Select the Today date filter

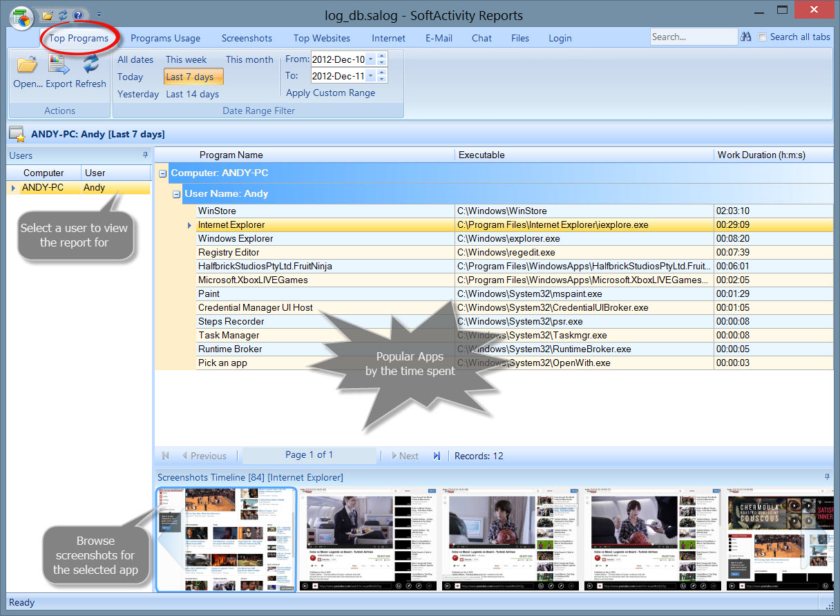coord(131,77)
